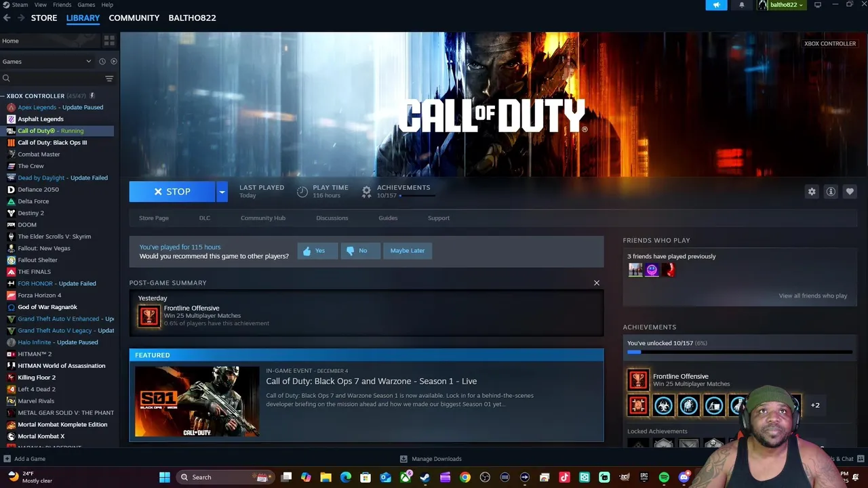868x488 pixels.
Task: Open Xbox app on taskbar
Action: click(405, 477)
